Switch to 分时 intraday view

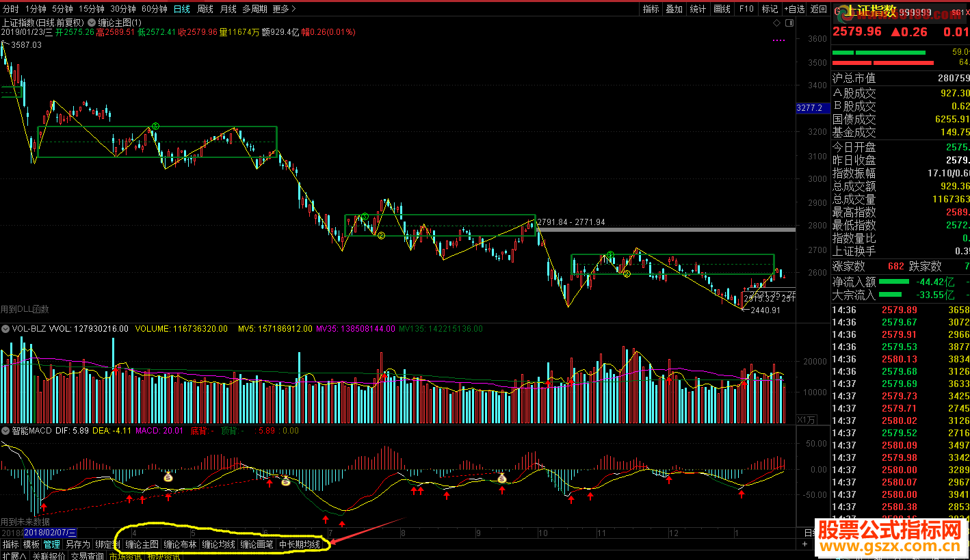coord(11,9)
